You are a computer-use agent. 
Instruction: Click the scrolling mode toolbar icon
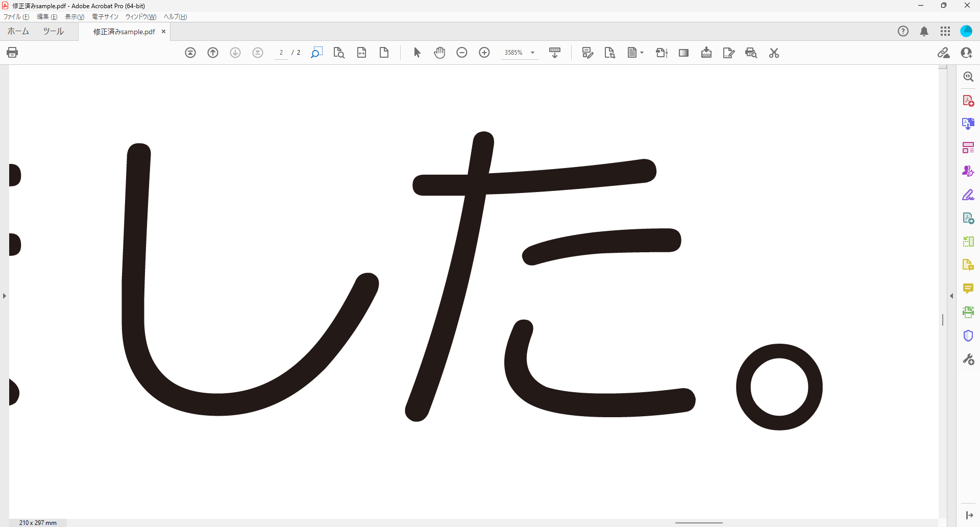[555, 53]
